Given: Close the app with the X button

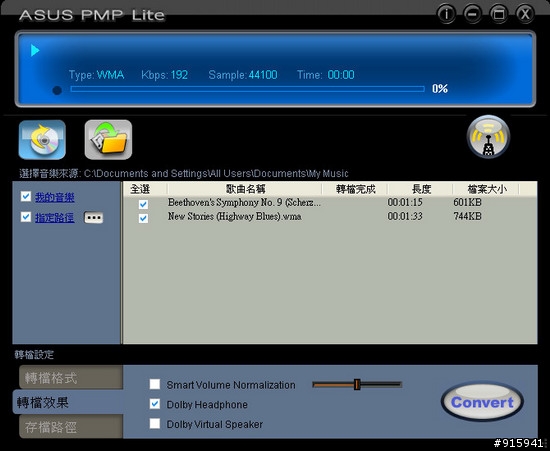Looking at the screenshot, I should tap(525, 14).
